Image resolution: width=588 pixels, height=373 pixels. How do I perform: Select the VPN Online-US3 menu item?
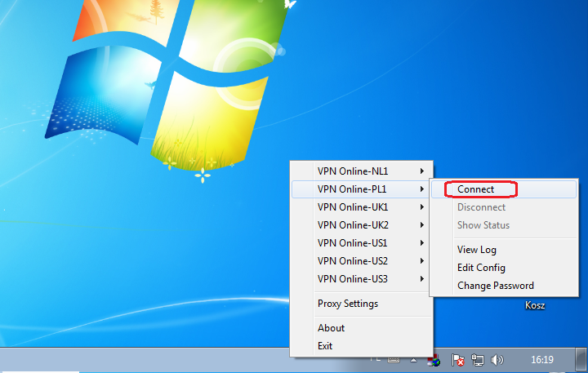coord(362,279)
